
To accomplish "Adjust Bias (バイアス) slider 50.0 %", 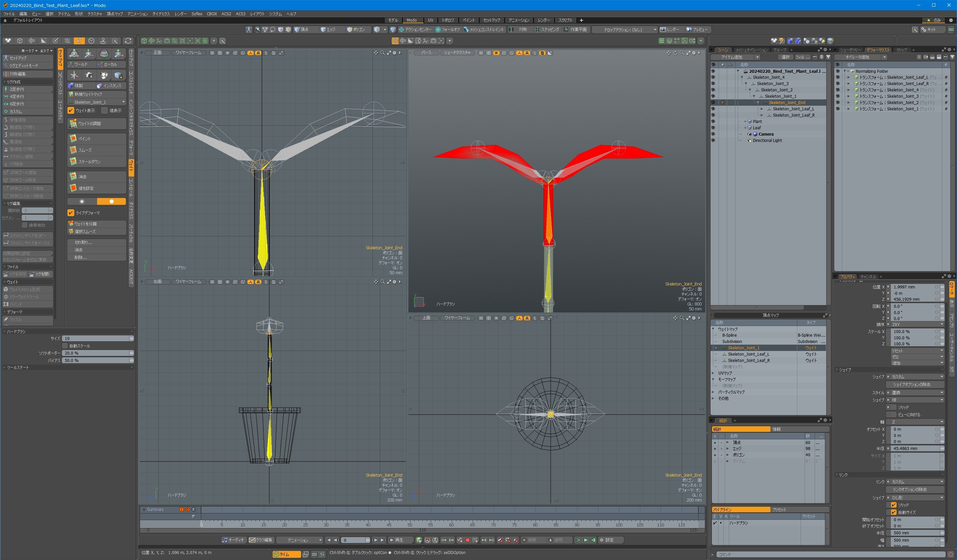I will 98,361.
